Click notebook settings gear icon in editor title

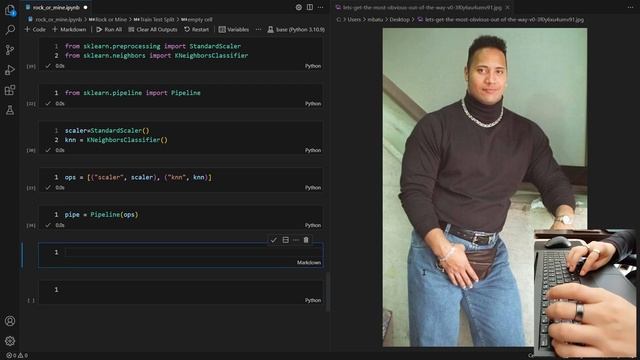click(x=299, y=7)
